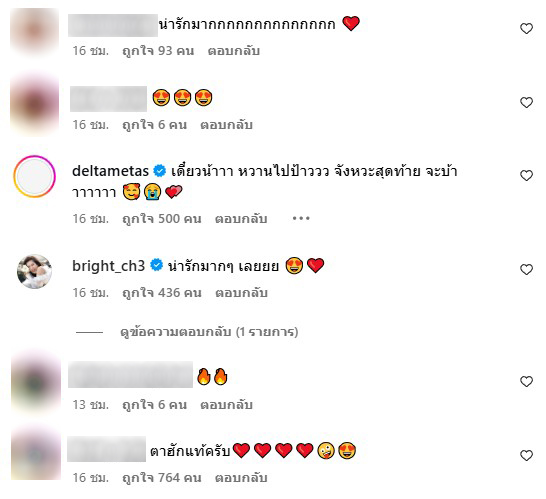Image resolution: width=546 pixels, height=499 pixels.
Task: Expand replies under the bright_ch3 comment
Action: coord(209,332)
